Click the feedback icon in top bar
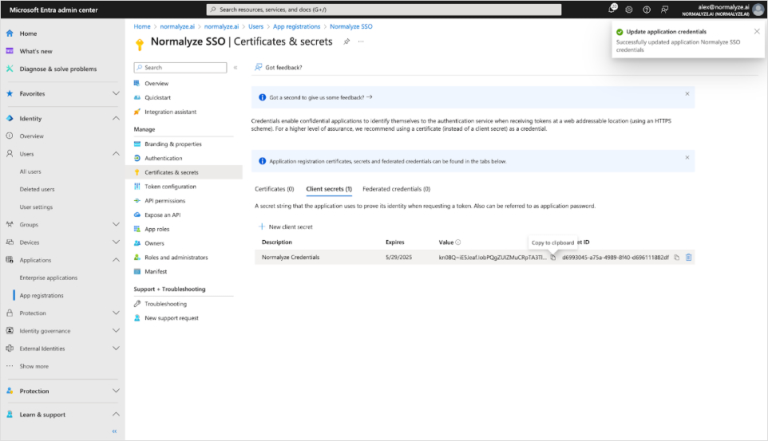Viewport: 768px width, 441px height. [664, 9]
